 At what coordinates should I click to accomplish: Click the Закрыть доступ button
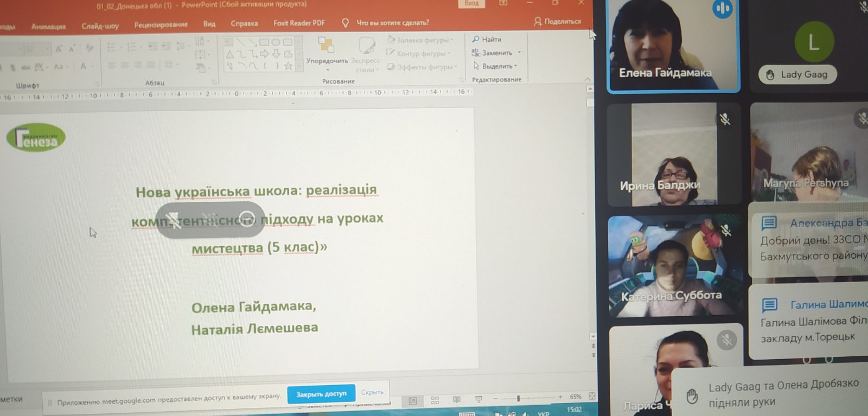(x=321, y=394)
